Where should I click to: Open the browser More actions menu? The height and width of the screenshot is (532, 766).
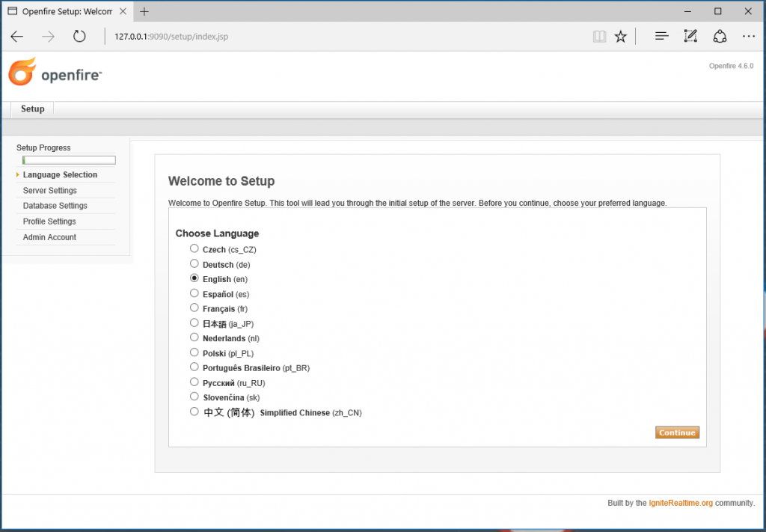pos(748,36)
